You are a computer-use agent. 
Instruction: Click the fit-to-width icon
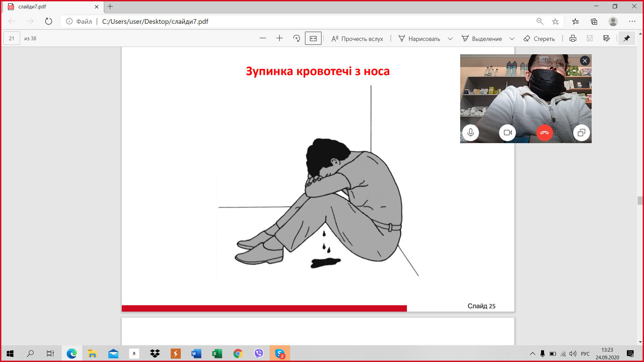(x=313, y=39)
